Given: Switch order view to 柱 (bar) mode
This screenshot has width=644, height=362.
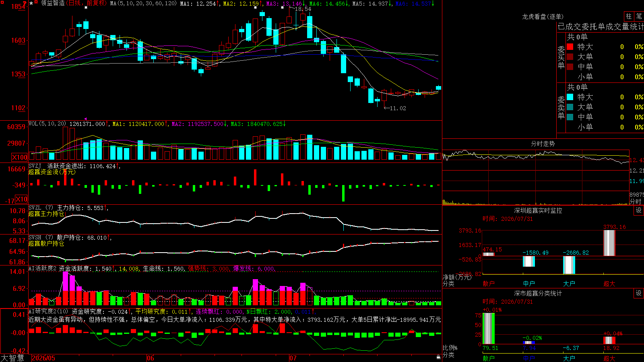Looking at the screenshot, I should 629,16.
